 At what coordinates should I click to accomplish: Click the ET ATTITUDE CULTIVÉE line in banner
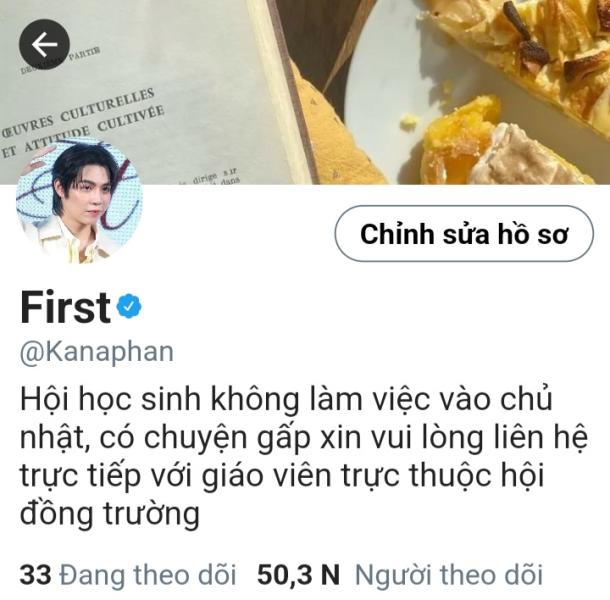[82, 132]
